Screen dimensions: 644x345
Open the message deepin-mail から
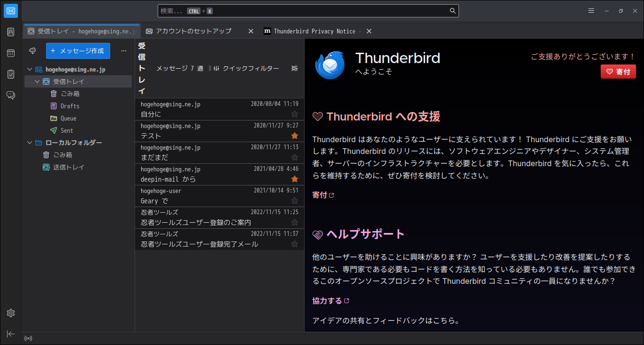pyautogui.click(x=219, y=174)
